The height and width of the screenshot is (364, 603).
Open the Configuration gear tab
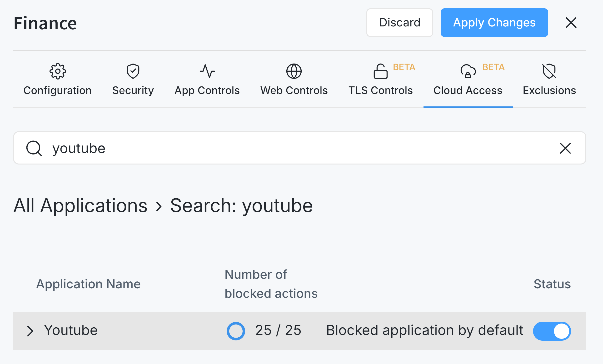(58, 80)
